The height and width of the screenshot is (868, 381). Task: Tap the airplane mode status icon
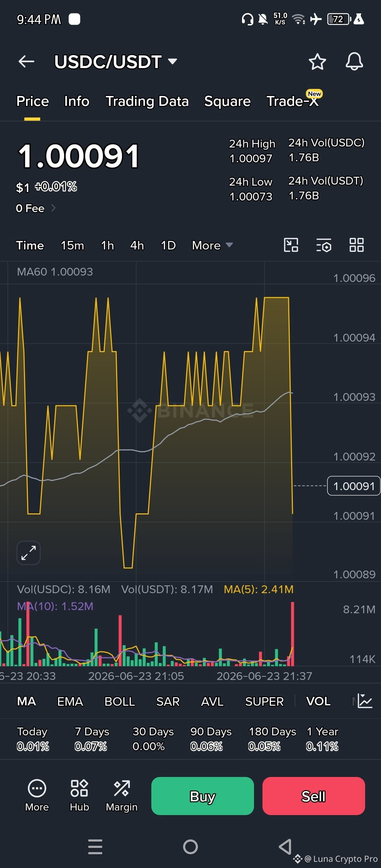click(x=316, y=19)
